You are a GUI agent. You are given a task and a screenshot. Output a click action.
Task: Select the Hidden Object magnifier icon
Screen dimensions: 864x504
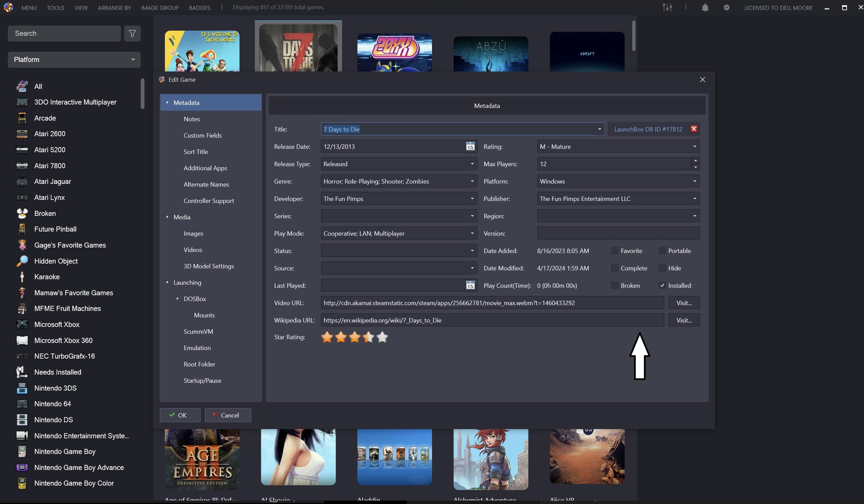(x=22, y=261)
